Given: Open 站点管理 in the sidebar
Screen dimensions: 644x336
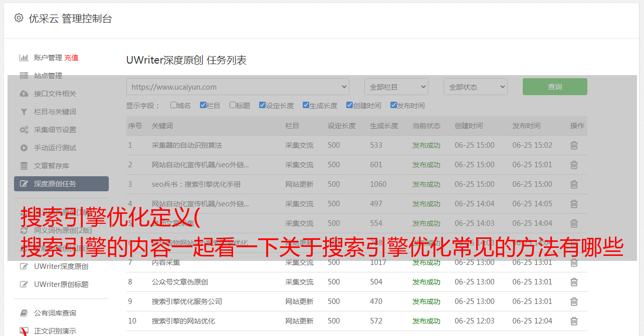Looking at the screenshot, I should (48, 76).
